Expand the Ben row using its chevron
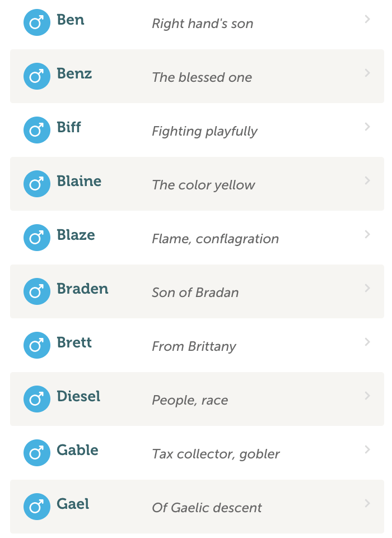Screen dimensions: 392x538 pyautogui.click(x=367, y=19)
